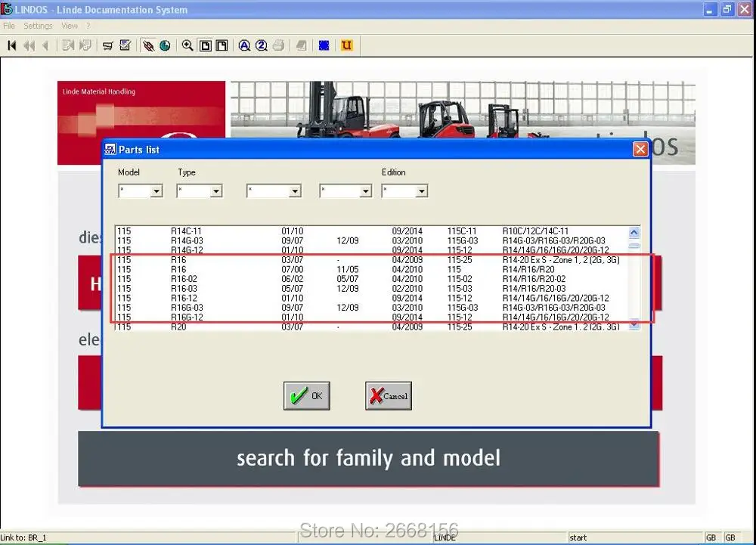Click the fast rewind double-arrow icon
The height and width of the screenshot is (545, 756).
click(29, 46)
